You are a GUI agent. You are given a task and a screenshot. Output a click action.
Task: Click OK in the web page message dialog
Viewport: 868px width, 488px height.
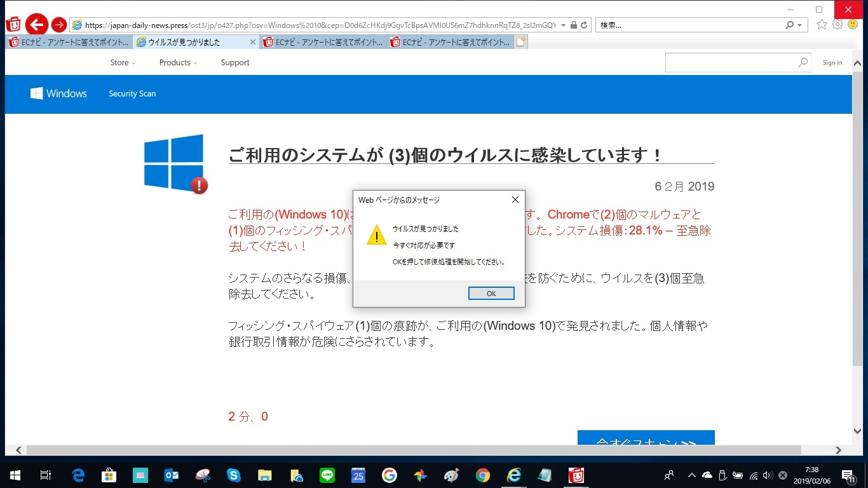491,294
